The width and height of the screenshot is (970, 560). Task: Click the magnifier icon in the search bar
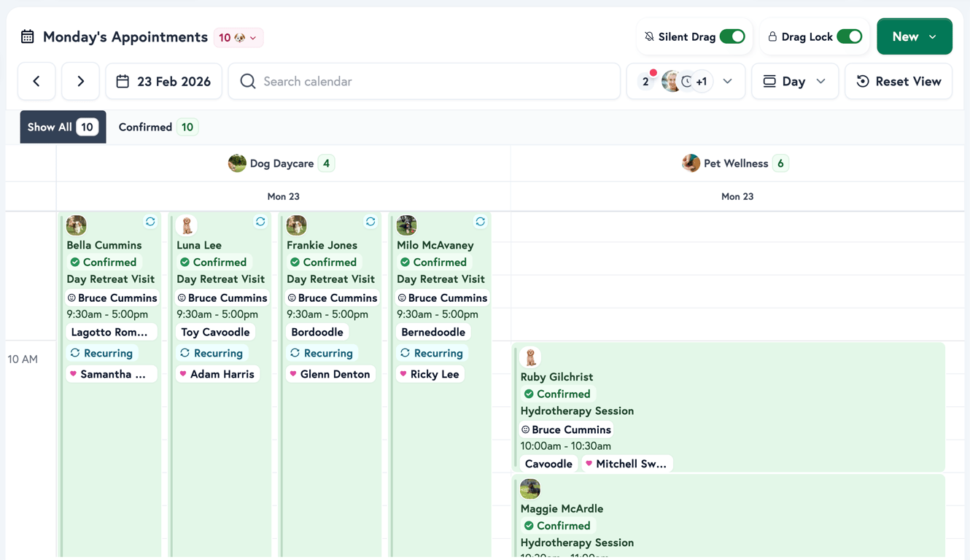click(247, 81)
